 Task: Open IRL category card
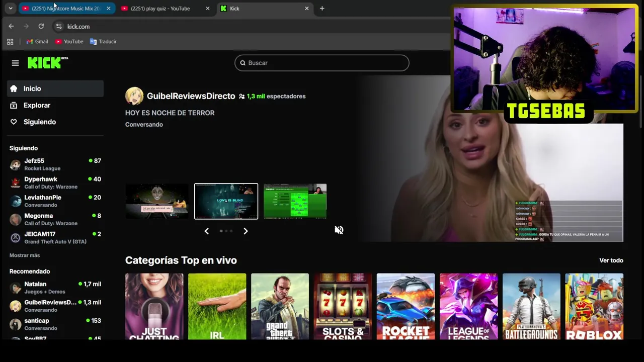(x=217, y=307)
